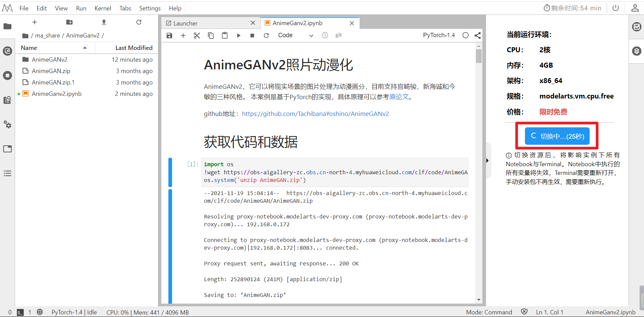Run the selected cell
644x317 pixels.
[x=239, y=35]
